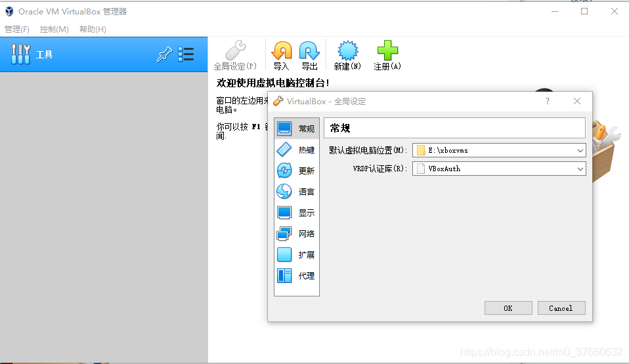Screen dimensions: 629x364
Task: Close the 全局设定 dialog with X
Action: (577, 102)
